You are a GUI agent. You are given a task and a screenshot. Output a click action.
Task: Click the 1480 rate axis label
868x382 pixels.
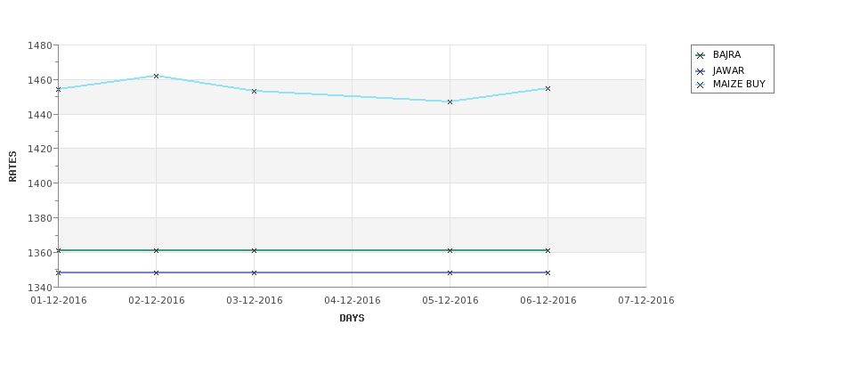click(x=40, y=45)
